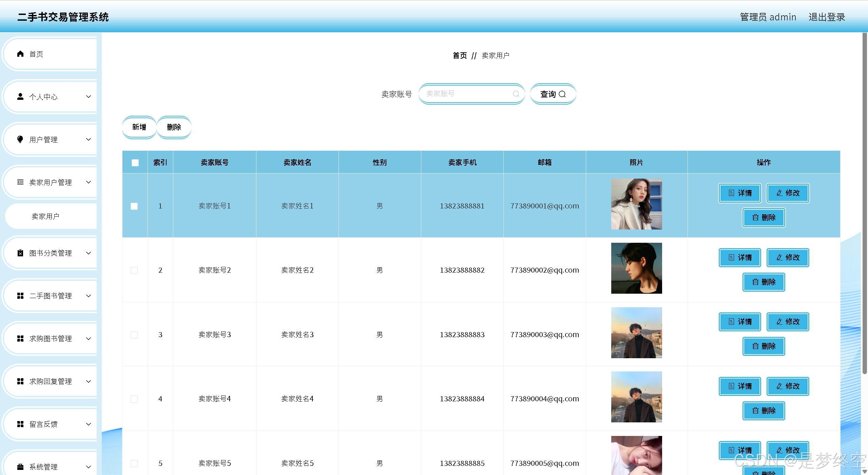Click the 修改 button for 卖家账号5
The image size is (868, 475).
[788, 450]
